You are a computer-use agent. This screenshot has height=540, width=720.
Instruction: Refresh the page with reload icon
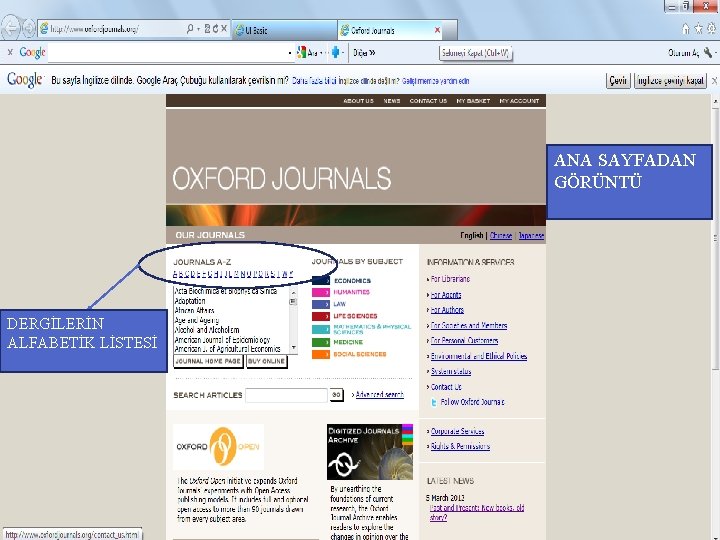tap(215, 29)
